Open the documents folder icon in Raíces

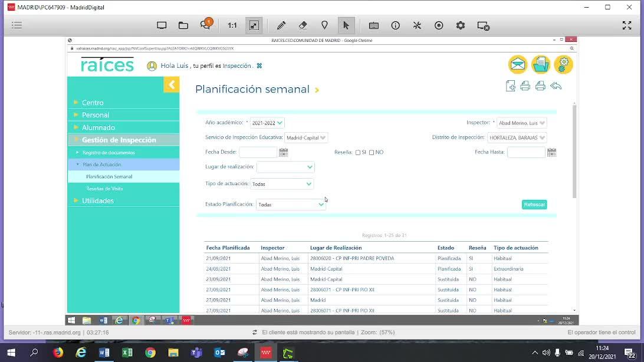[x=541, y=64]
